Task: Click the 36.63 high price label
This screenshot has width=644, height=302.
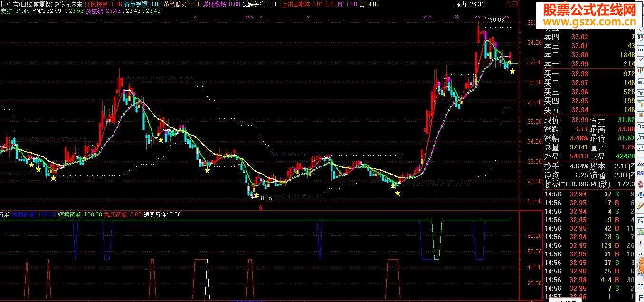Action: point(497,20)
